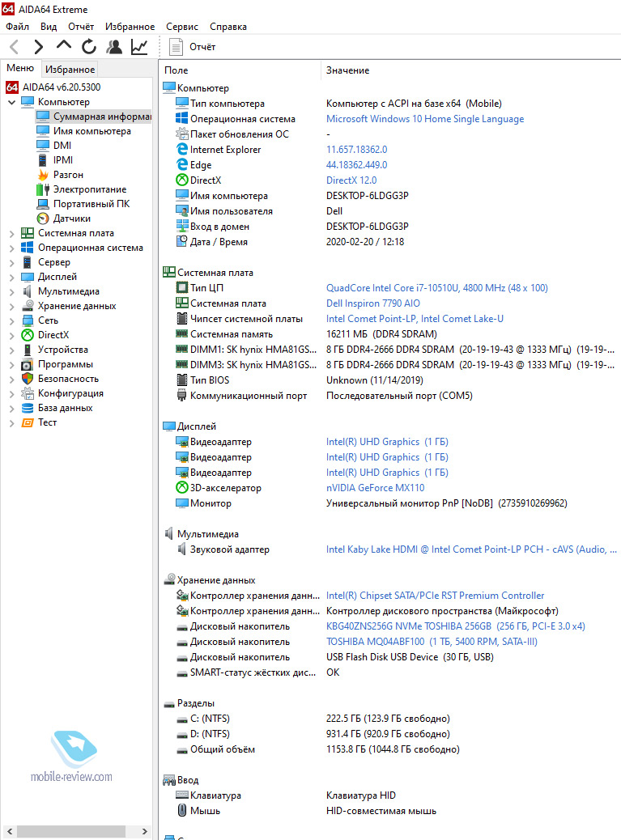
Task: Select the Электропитание battery icon
Action: point(43,189)
